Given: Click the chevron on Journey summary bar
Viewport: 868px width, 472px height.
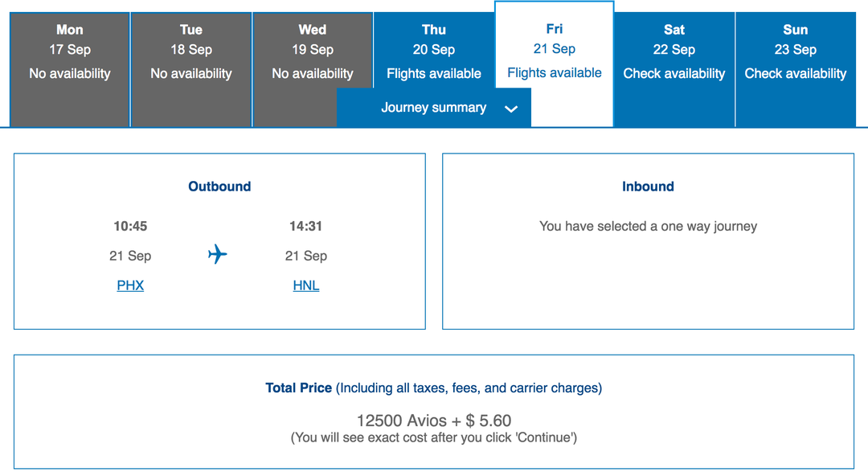Looking at the screenshot, I should click(512, 107).
